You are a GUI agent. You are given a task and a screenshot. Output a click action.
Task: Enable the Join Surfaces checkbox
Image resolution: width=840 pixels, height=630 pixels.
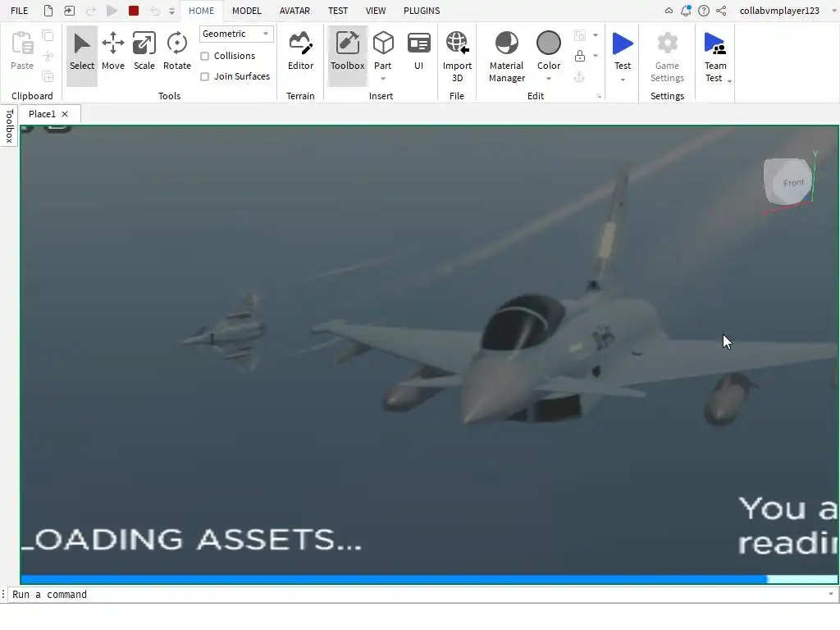204,76
